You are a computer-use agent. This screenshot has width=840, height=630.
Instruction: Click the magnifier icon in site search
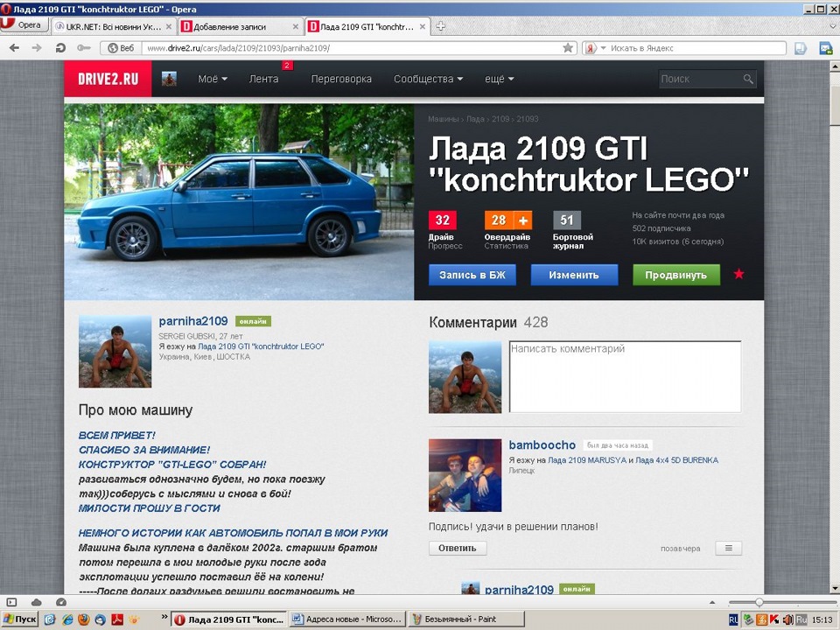pyautogui.click(x=748, y=80)
